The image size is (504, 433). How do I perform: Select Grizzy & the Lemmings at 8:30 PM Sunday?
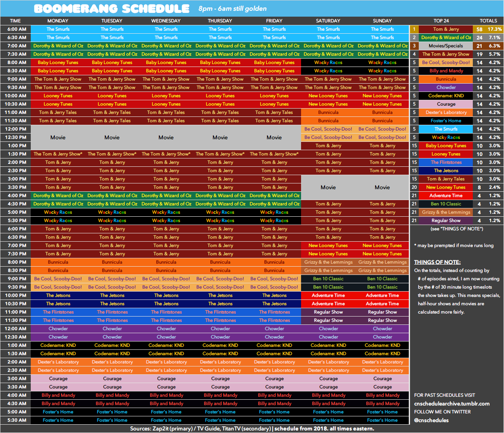click(382, 270)
